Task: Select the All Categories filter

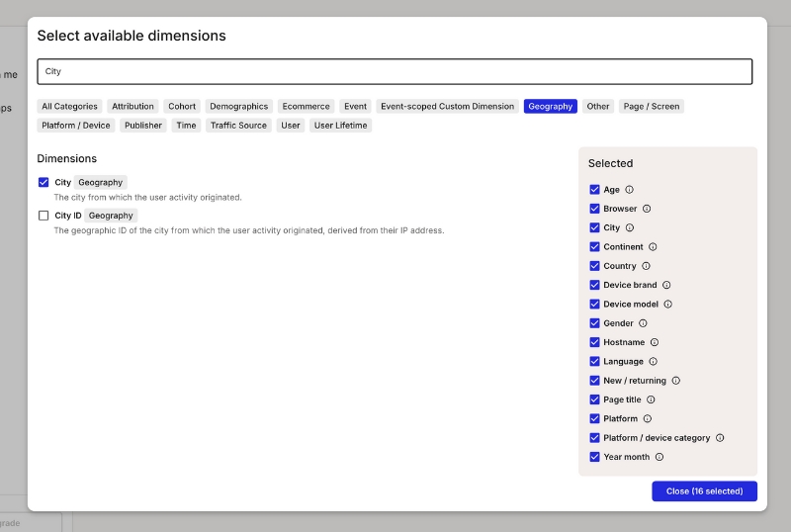Action: point(69,107)
